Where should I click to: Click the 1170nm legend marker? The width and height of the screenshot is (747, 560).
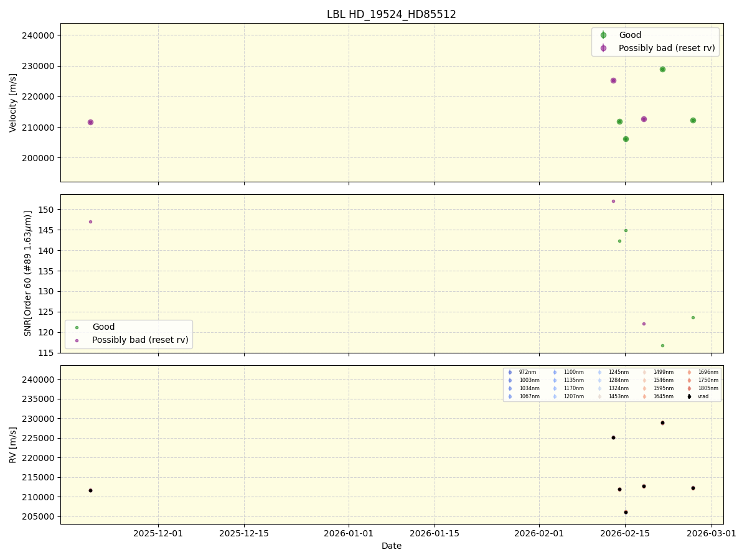pyautogui.click(x=555, y=388)
